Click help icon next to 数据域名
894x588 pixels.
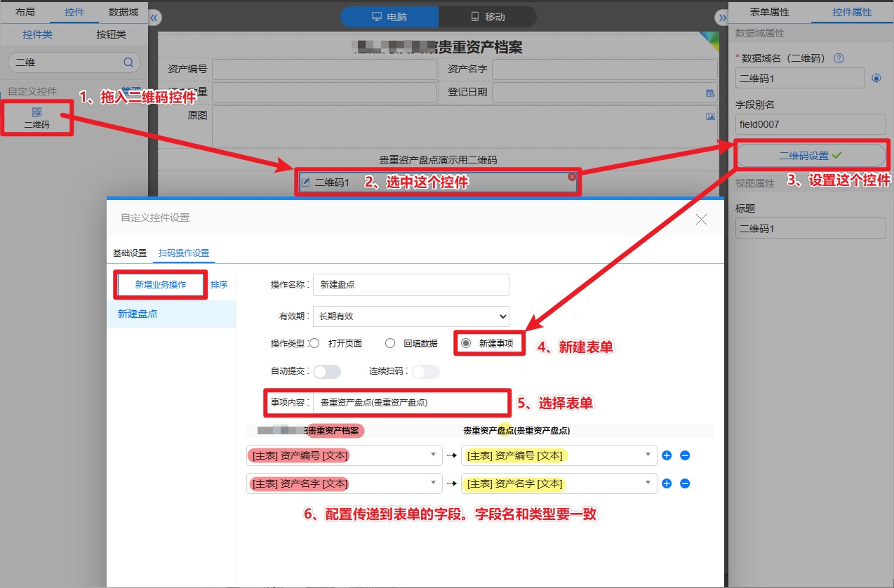pyautogui.click(x=838, y=58)
